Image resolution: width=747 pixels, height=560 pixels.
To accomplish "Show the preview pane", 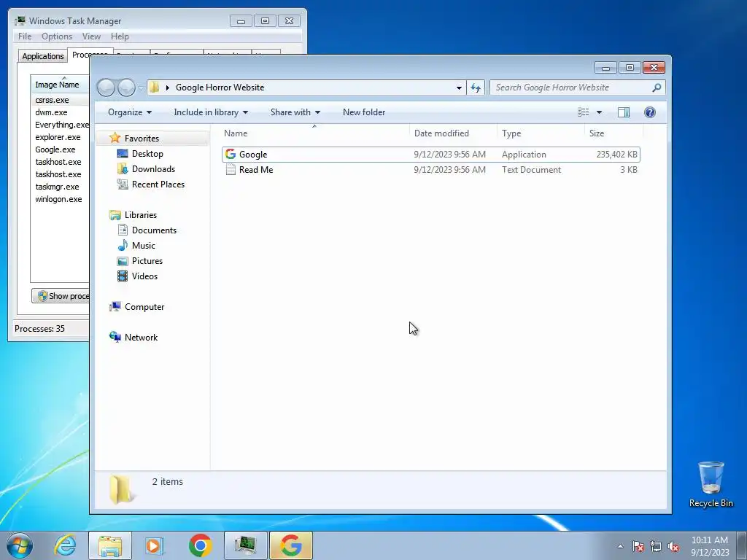I will 624,112.
